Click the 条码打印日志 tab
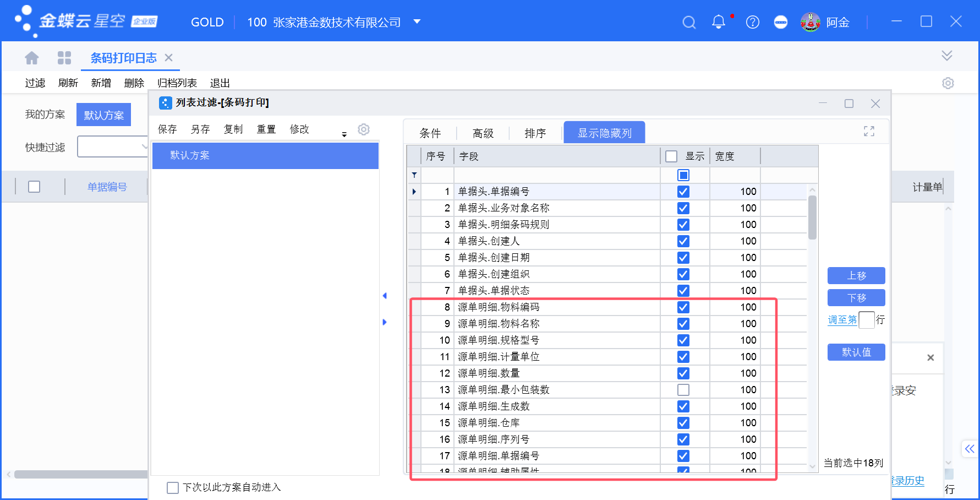 (123, 58)
